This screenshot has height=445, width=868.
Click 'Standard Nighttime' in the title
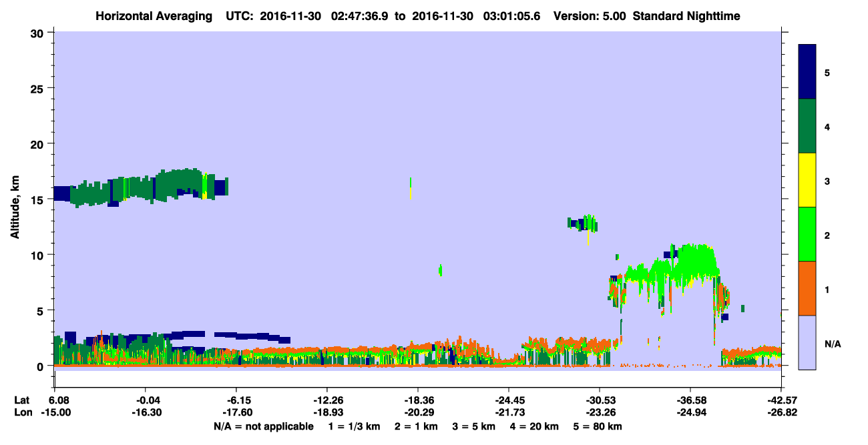pos(686,16)
